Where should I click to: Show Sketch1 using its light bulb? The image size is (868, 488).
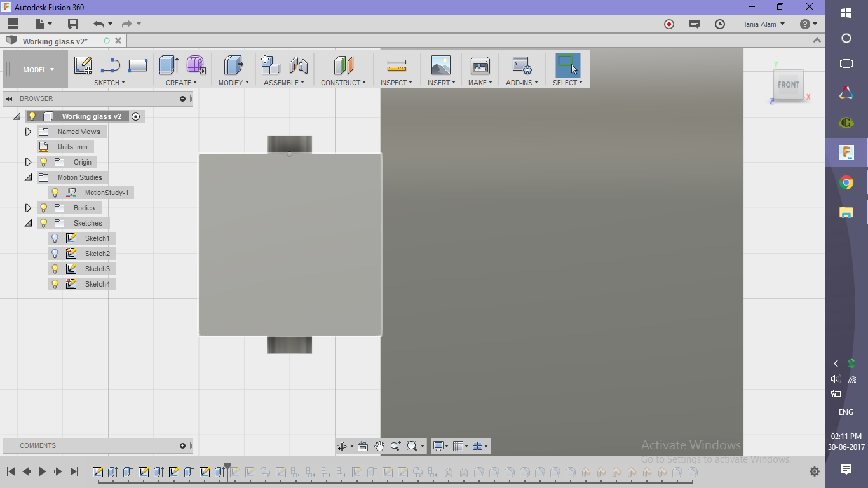[55, 238]
